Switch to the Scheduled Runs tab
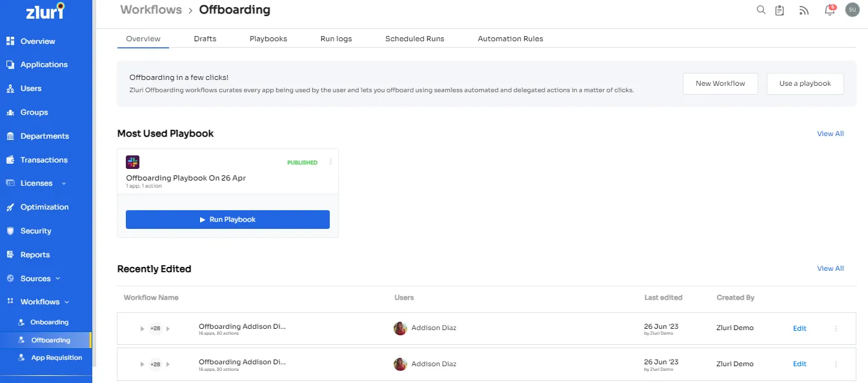Screen dimensions: 868x383 415,39
